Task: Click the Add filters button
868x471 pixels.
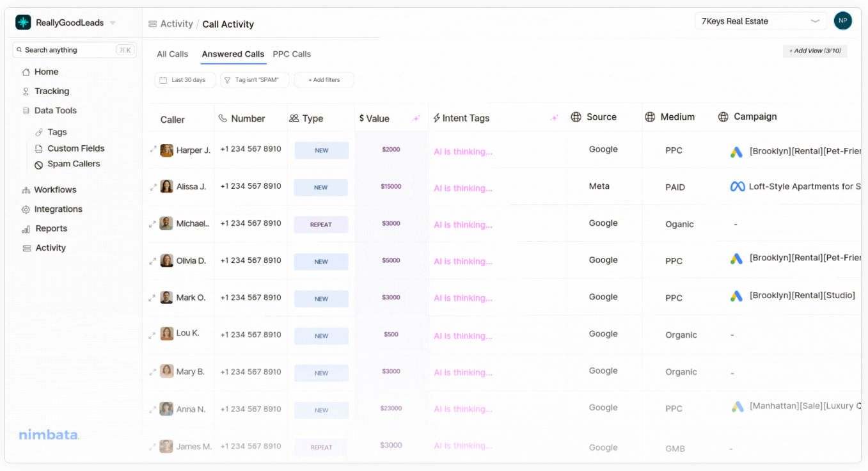Action: point(324,80)
